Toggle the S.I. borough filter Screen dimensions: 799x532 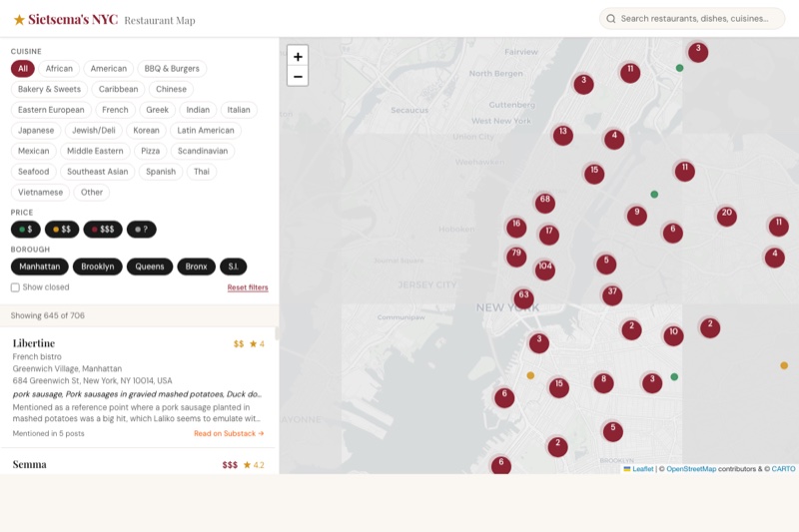[234, 266]
